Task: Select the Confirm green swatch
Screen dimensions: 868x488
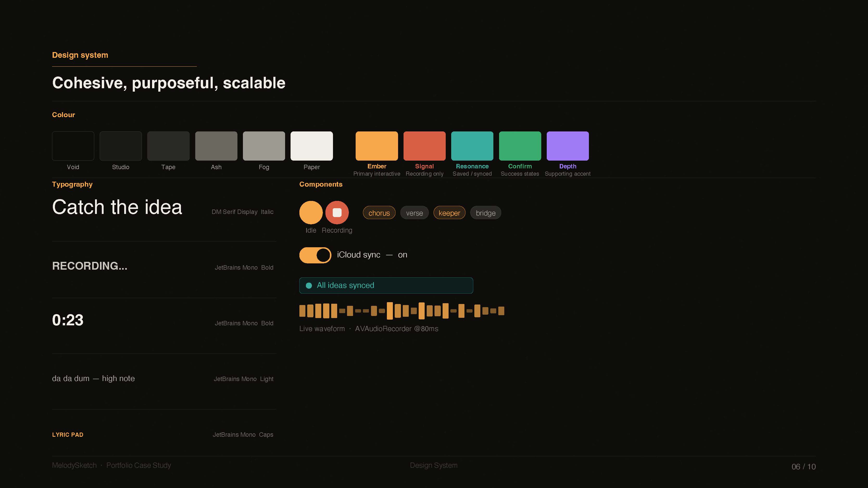Action: coord(520,146)
